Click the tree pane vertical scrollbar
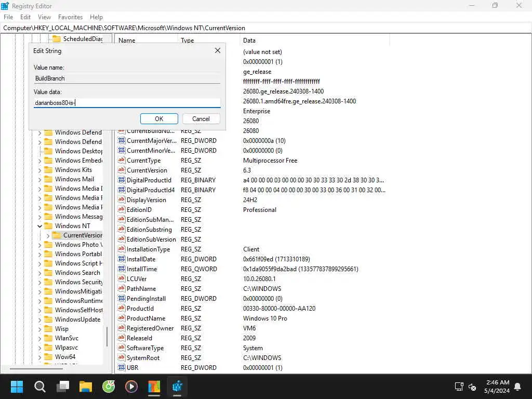The height and width of the screenshot is (399, 532). 107,336
